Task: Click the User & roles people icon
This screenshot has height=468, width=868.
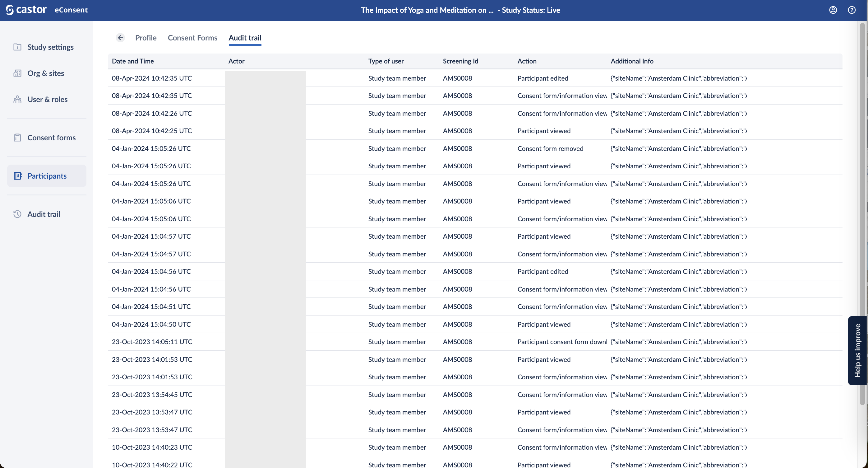Action: 17,100
